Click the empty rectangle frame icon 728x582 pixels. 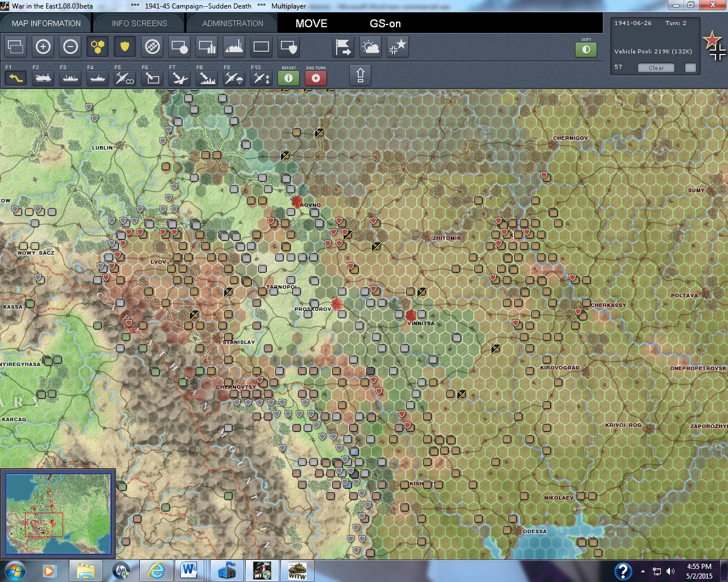(x=262, y=47)
